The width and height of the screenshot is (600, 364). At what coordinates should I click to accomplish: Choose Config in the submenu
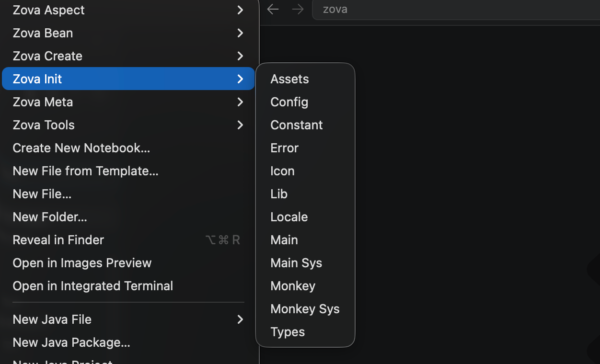point(289,102)
